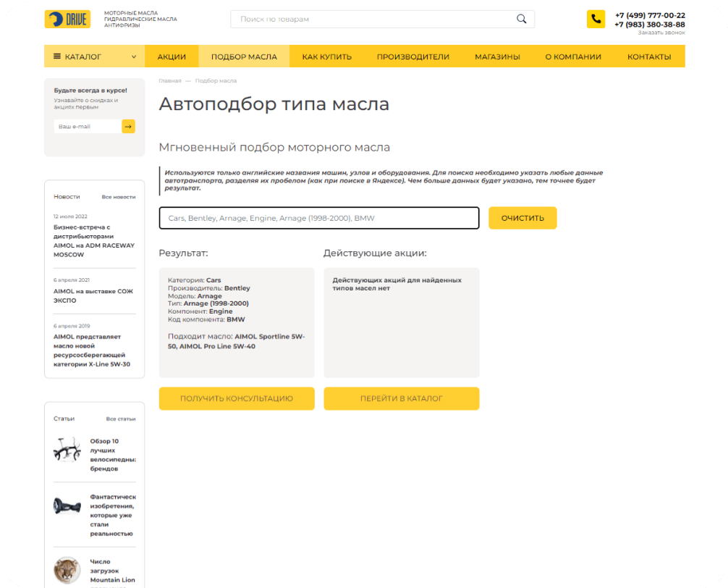Open the hoverboard article thumbnail

point(67,505)
